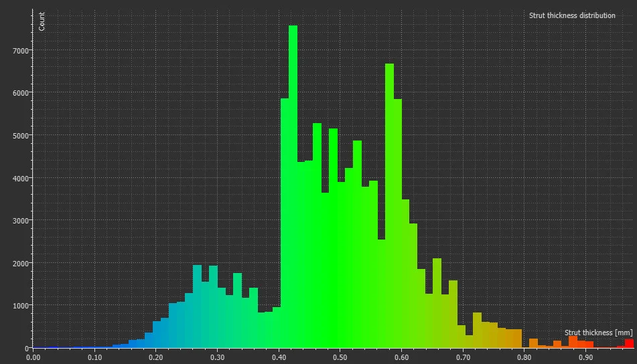Click the 0.30 x-axis tick label
Image resolution: width=637 pixels, height=364 pixels.
tap(217, 357)
